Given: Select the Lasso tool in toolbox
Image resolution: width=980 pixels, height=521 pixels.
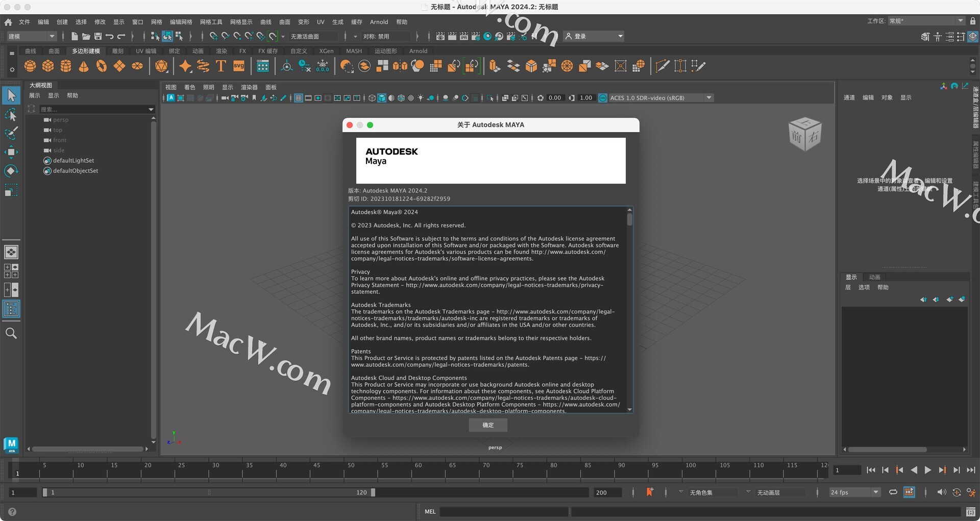Looking at the screenshot, I should (x=11, y=115).
